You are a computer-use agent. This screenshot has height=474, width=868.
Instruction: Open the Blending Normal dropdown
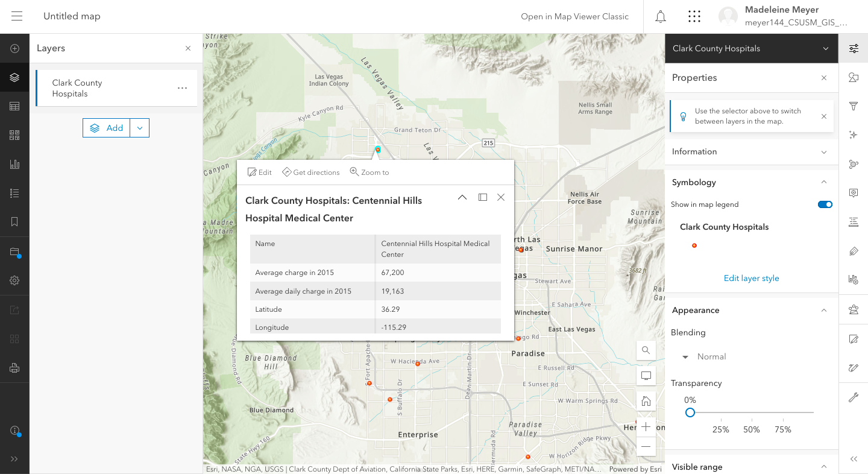704,356
